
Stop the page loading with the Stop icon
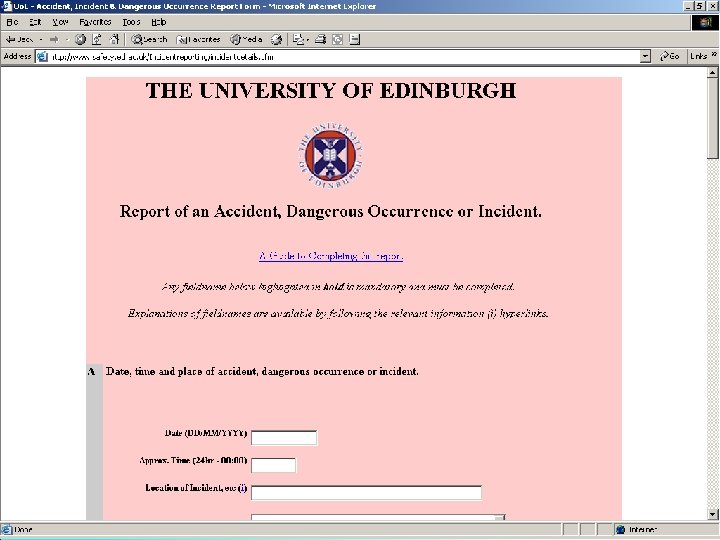pyautogui.click(x=80, y=39)
